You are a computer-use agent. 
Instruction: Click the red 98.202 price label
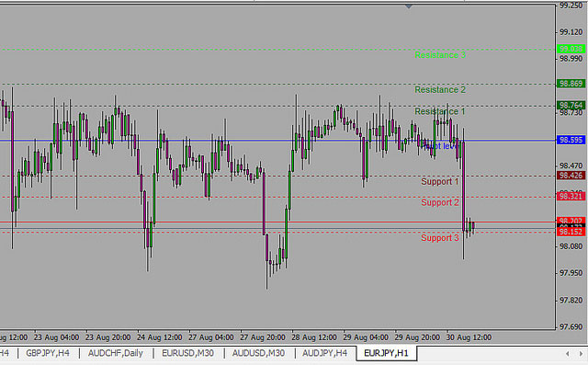[571, 221]
